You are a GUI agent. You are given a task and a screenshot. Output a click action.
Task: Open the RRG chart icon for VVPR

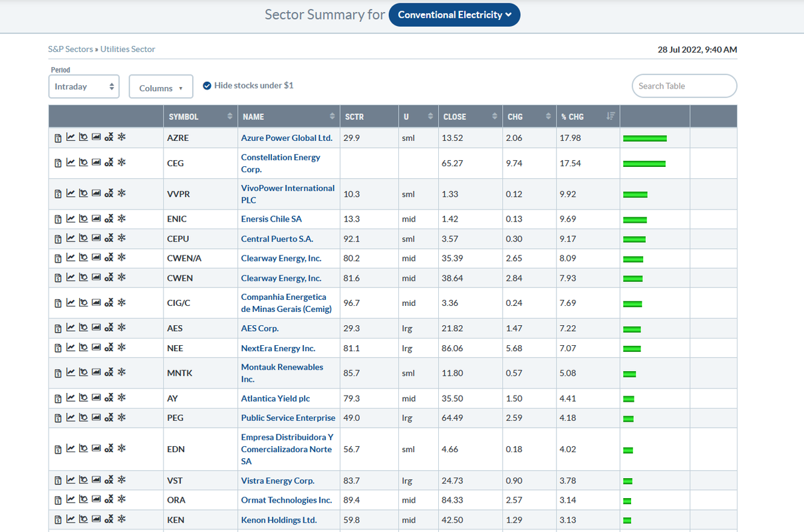[83, 194]
